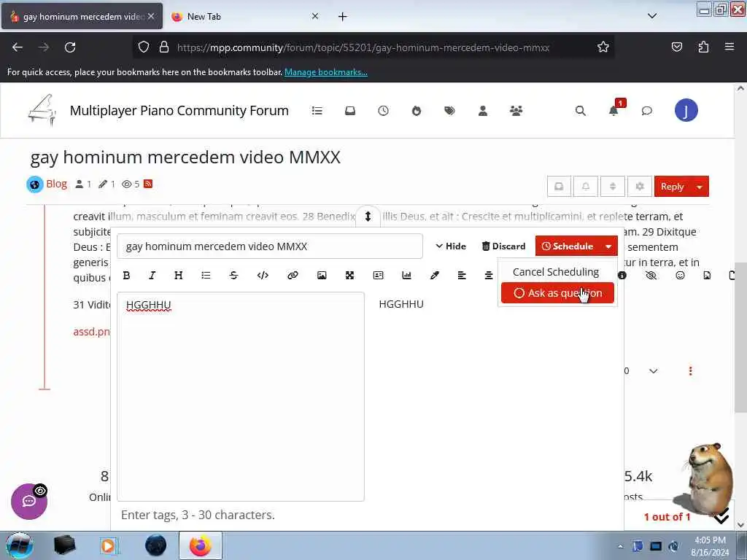Viewport: 747px width, 560px height.
Task: Collapse the Schedule dropdown caret
Action: point(609,246)
